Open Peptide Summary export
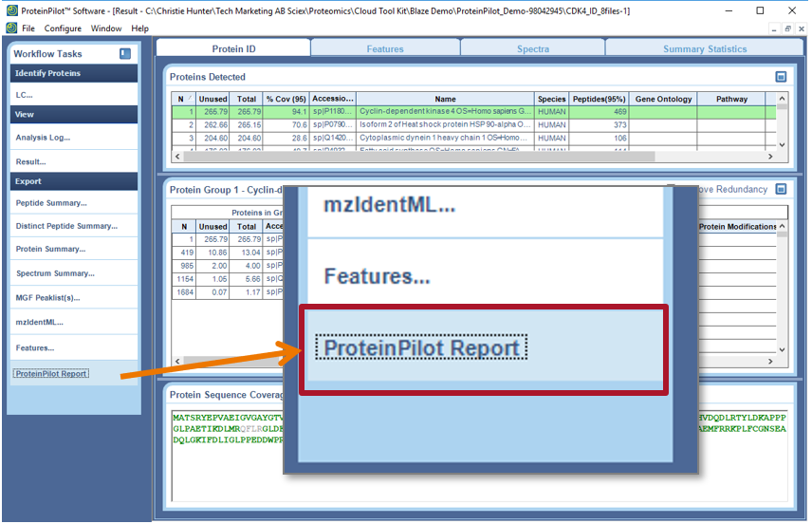 [x=50, y=202]
